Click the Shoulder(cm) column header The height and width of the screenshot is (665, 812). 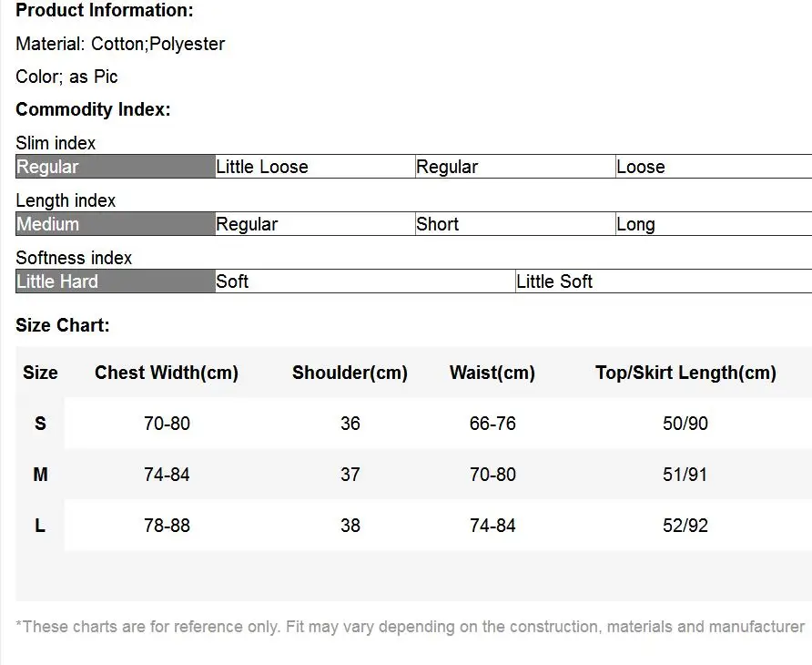(350, 373)
